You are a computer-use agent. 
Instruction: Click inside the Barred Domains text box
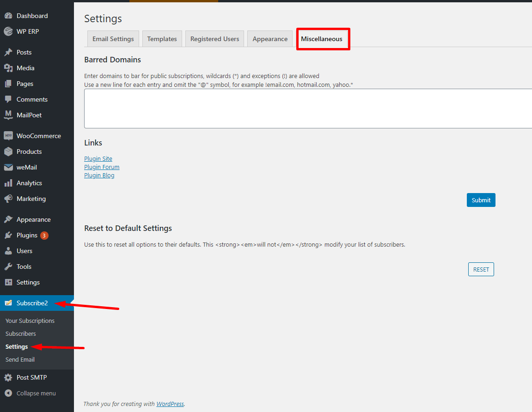(277, 109)
